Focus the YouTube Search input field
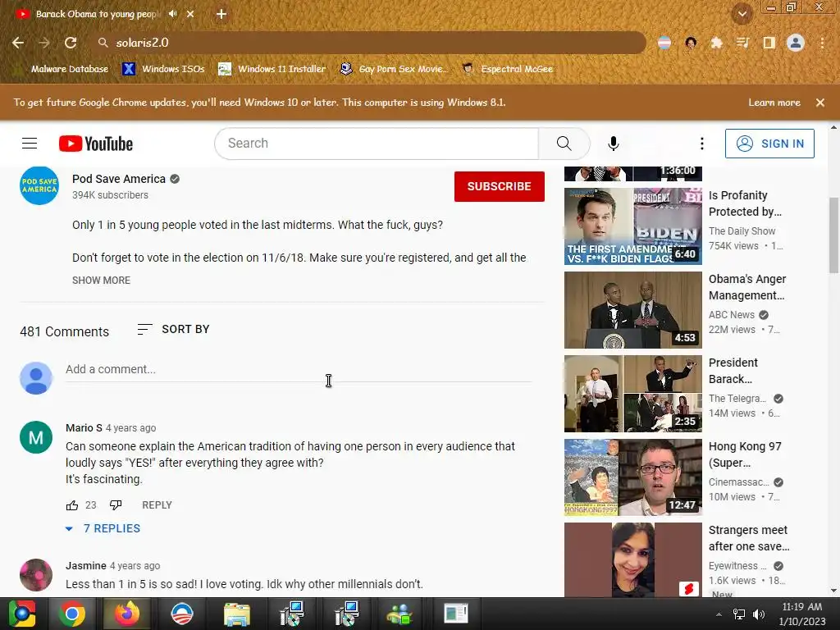 click(377, 143)
